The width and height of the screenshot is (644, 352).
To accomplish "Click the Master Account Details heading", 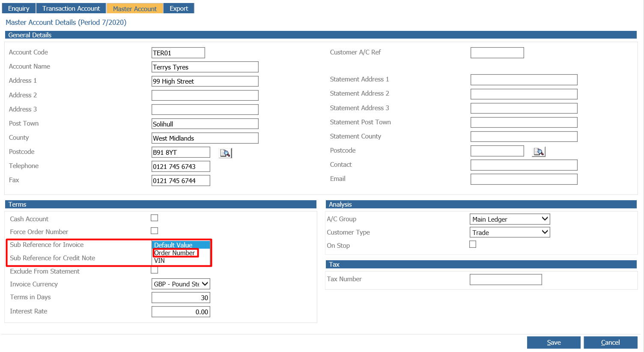I will click(66, 22).
